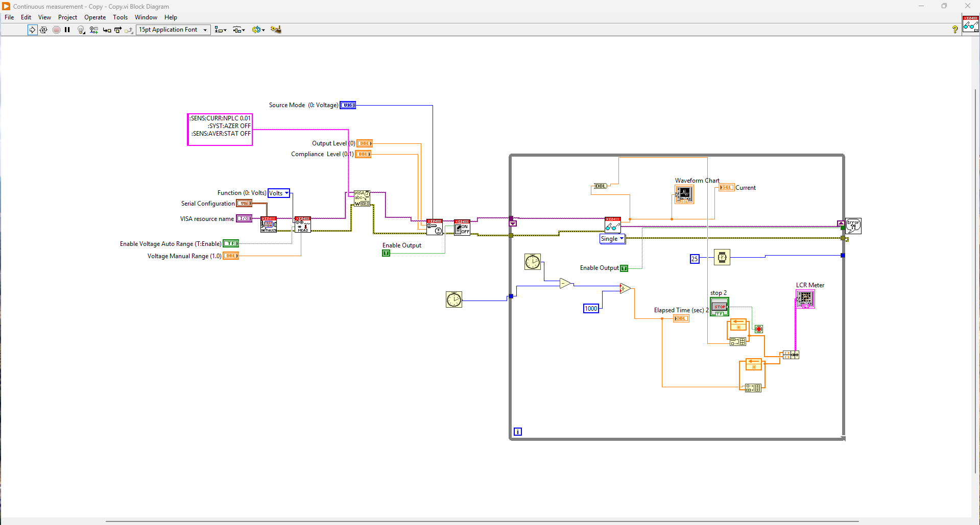Click the Clean Up Diagram broom icon
The height and width of the screenshot is (525, 980).
(x=276, y=30)
